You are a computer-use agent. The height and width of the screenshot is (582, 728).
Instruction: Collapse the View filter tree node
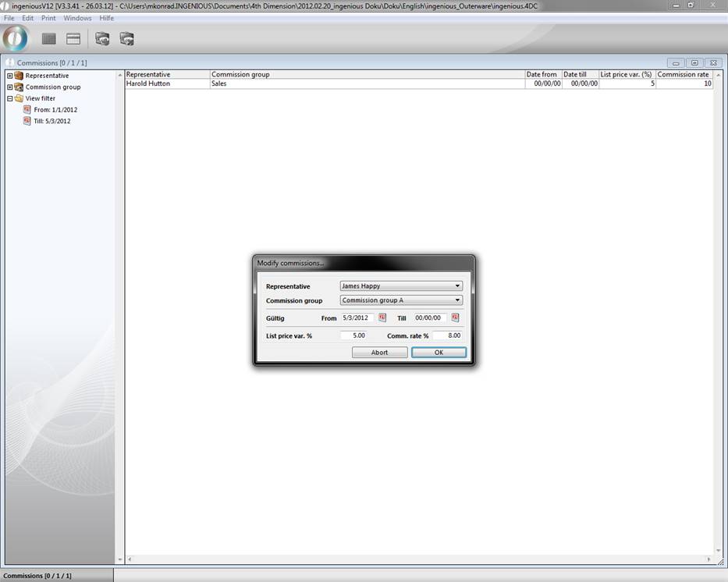[x=9, y=98]
